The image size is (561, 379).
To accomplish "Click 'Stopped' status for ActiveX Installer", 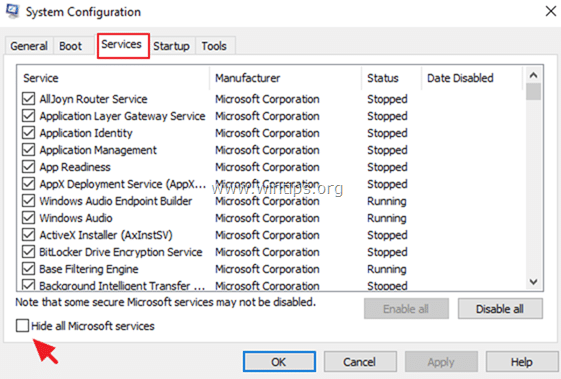I will coord(387,235).
